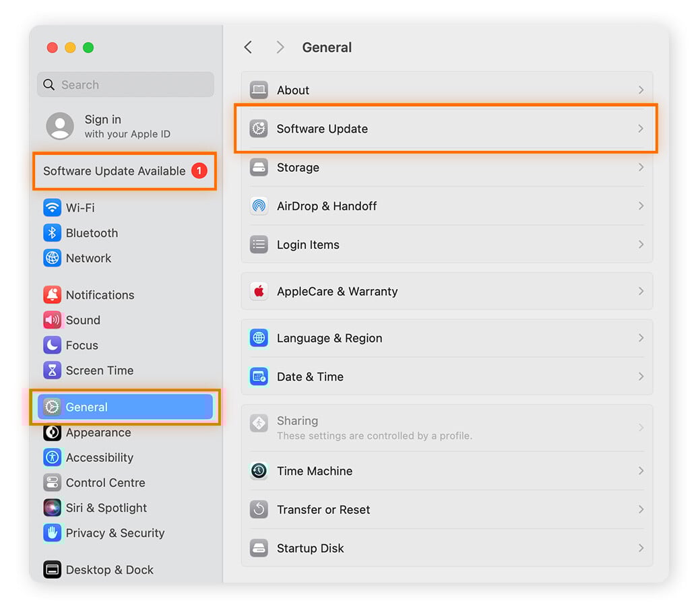Click the AppleCare & Warranty apple icon
The width and height of the screenshot is (700, 615).
pos(259,291)
